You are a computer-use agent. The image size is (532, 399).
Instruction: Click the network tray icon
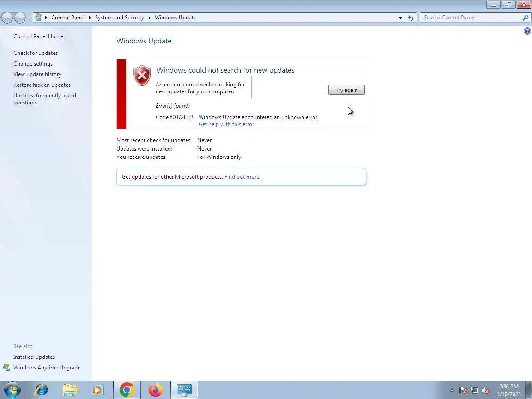474,391
